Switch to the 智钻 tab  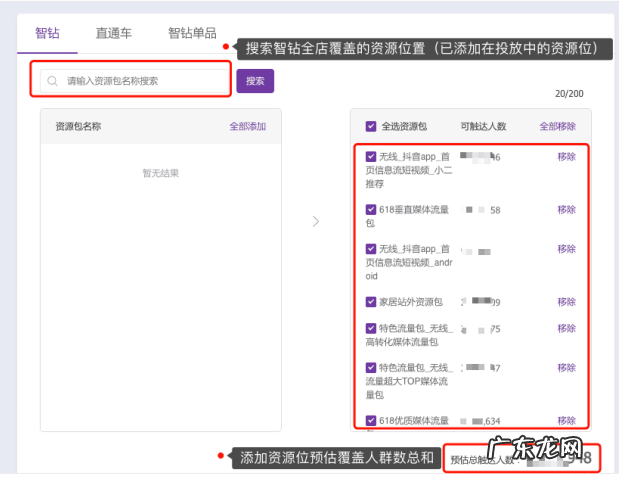click(47, 33)
